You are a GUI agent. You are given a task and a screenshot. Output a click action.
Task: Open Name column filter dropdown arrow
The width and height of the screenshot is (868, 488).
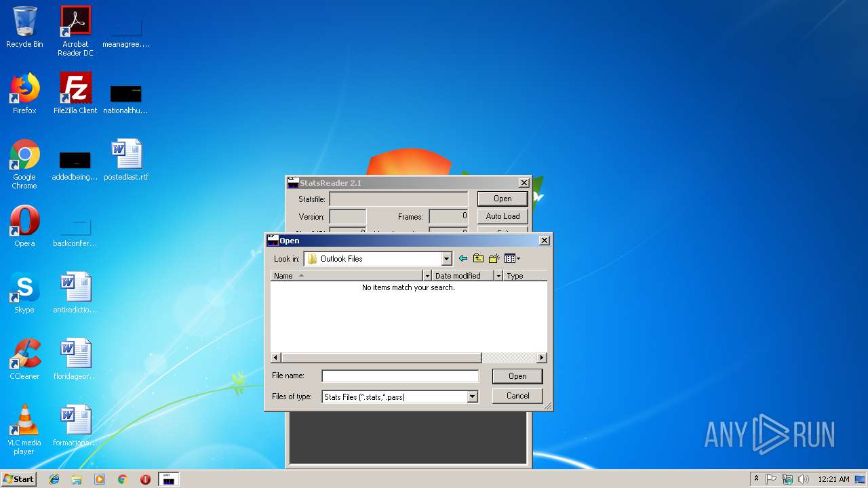point(427,276)
